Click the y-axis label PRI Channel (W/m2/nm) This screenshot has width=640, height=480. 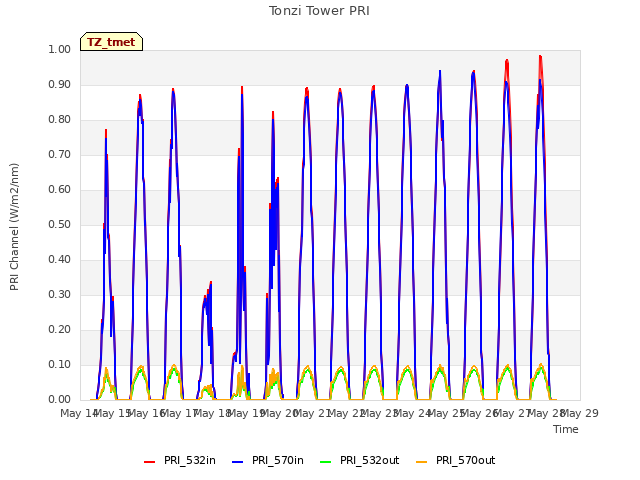pos(14,227)
